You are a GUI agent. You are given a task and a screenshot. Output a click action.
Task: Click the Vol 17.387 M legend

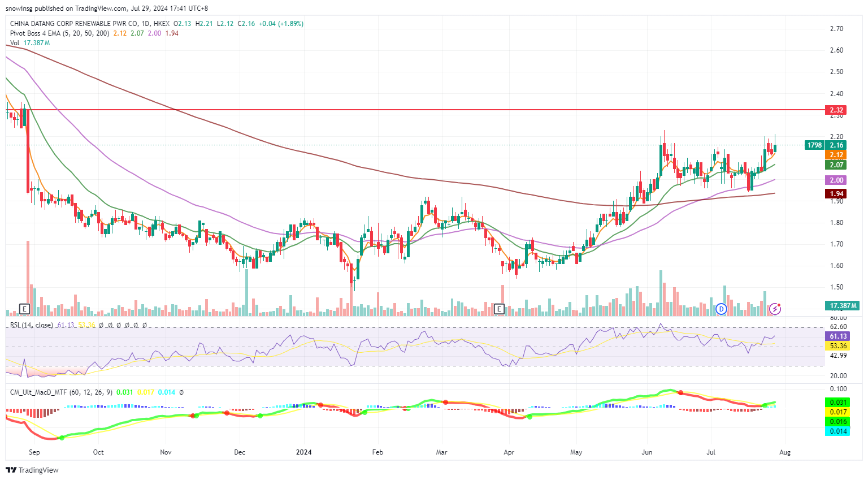(x=29, y=43)
